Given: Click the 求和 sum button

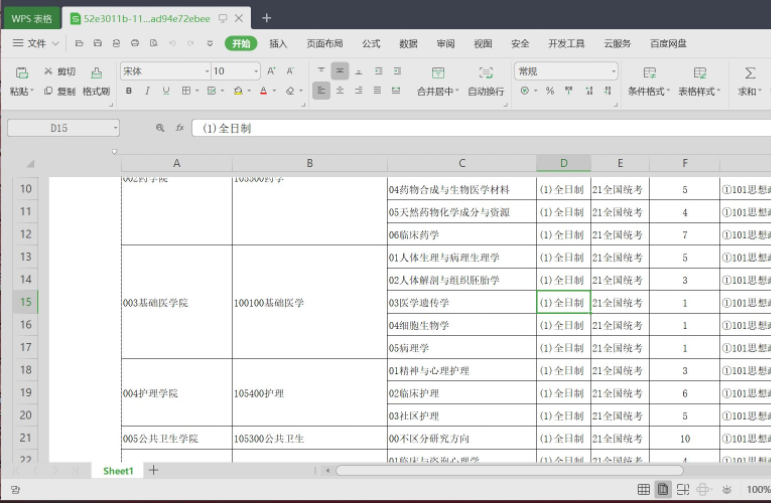Looking at the screenshot, I should pos(749,82).
